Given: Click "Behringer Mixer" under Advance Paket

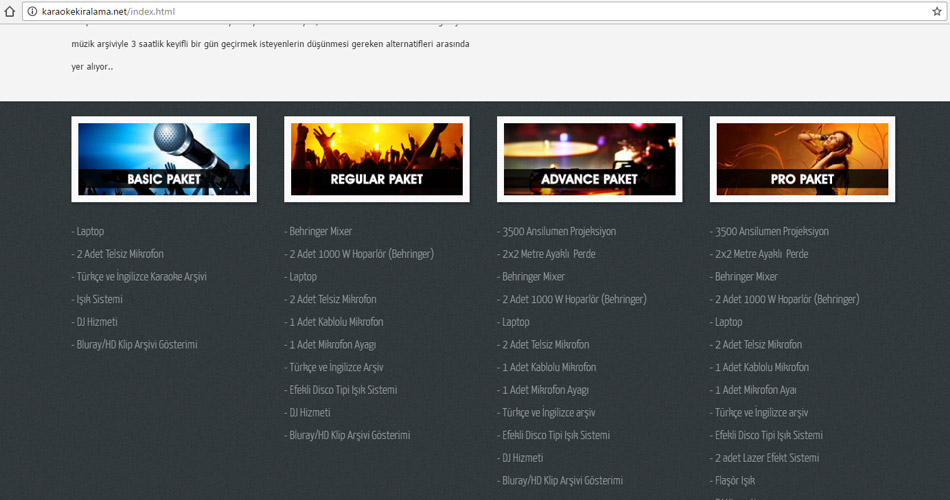Looking at the screenshot, I should coord(531,276).
